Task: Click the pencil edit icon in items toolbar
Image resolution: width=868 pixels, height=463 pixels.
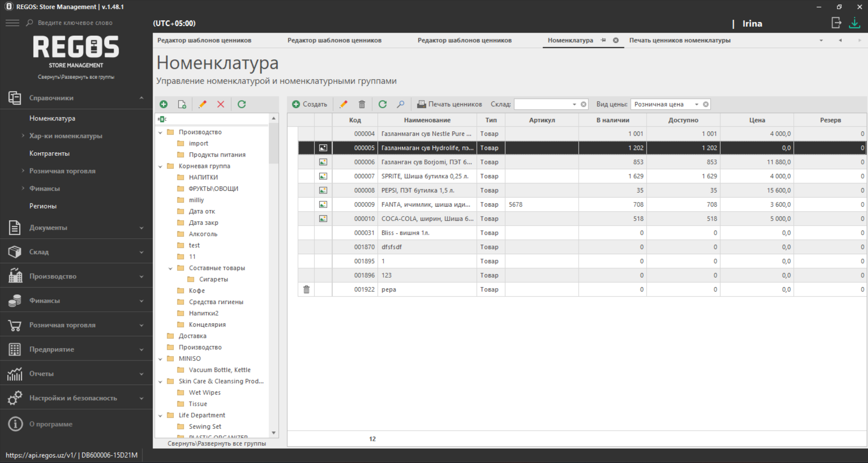Action: tap(344, 104)
